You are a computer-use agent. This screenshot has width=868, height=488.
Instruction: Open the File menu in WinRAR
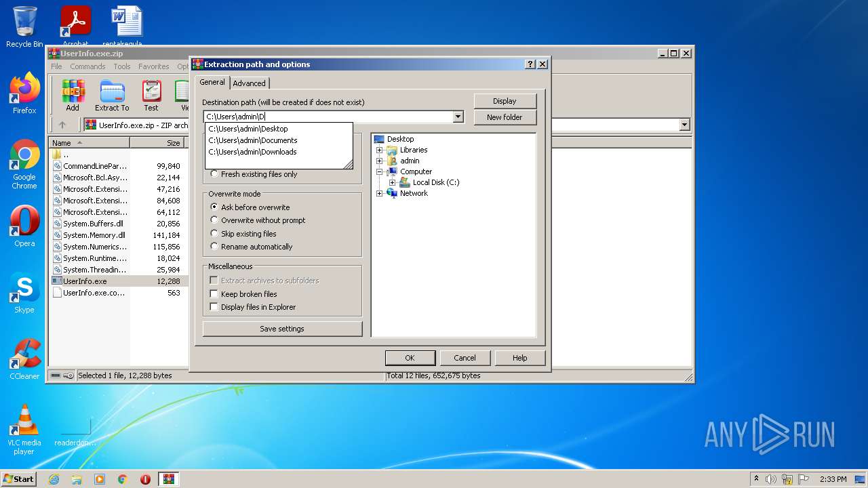pyautogui.click(x=56, y=66)
